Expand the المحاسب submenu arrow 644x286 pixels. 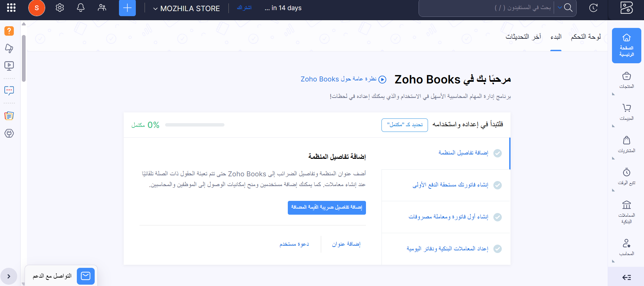point(613,261)
